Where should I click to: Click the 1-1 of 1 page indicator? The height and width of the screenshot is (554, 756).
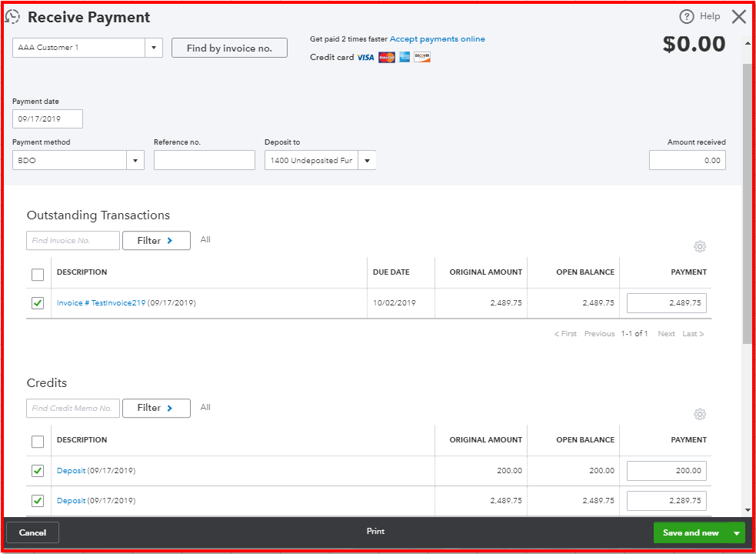(634, 333)
